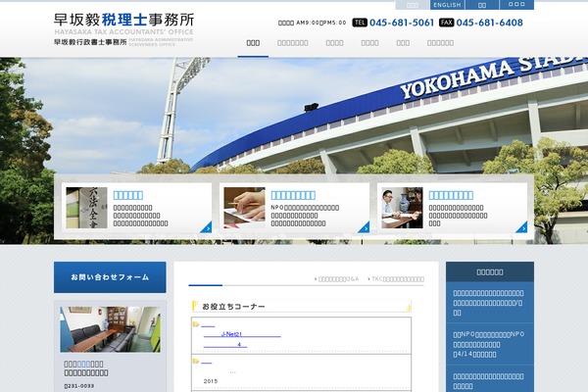Open the TKC link above content
This screenshot has height=392, width=588.
point(396,279)
